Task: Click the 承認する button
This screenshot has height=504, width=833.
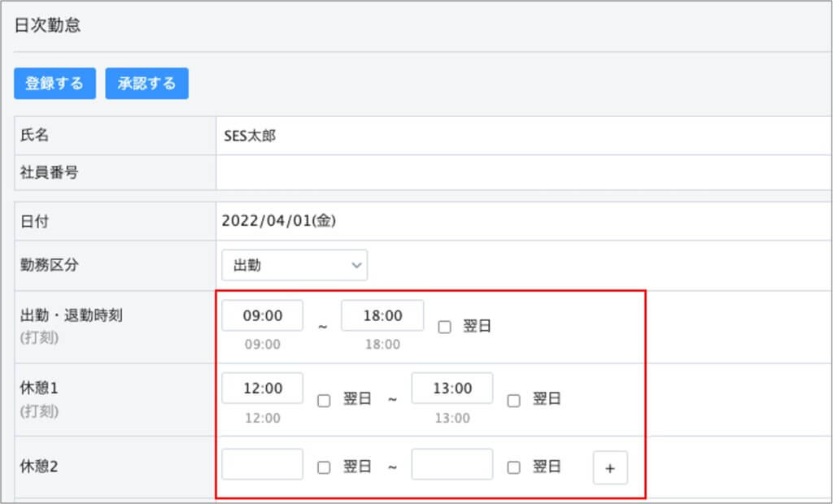Action: (x=146, y=84)
